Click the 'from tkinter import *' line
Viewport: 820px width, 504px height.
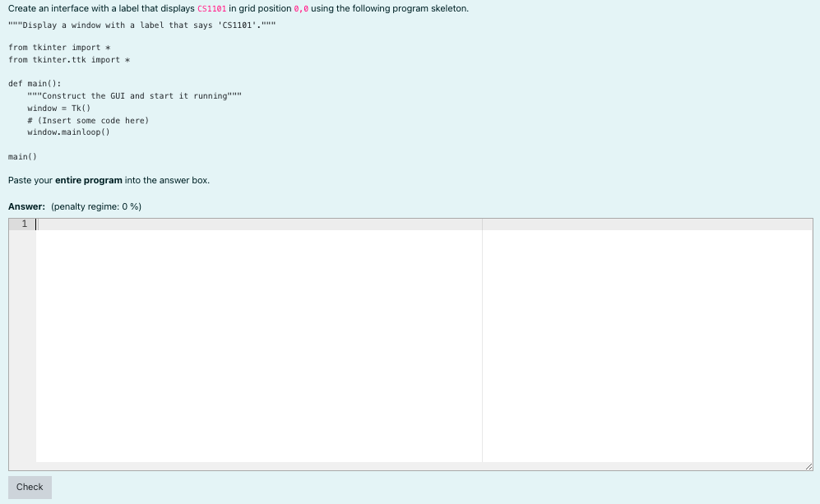click(58, 47)
